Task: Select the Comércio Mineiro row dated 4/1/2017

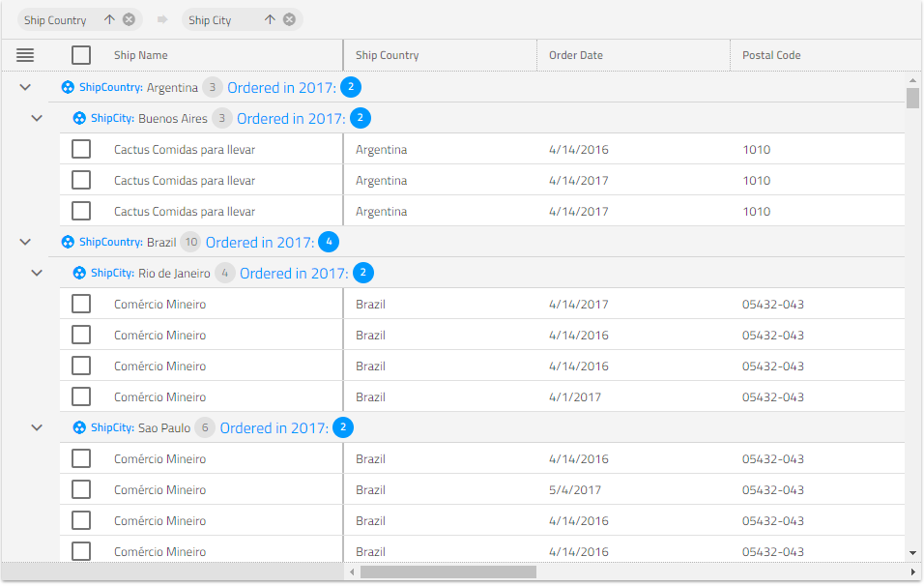Action: [x=81, y=397]
